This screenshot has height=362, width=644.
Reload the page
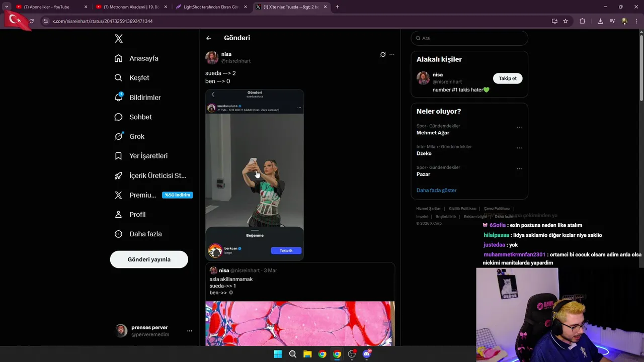click(31, 21)
